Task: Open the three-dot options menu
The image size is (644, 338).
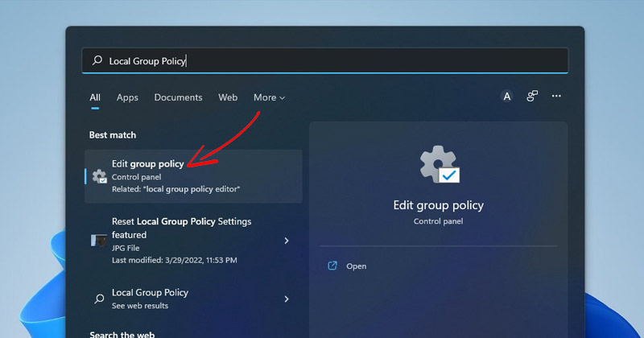Action: pyautogui.click(x=556, y=96)
